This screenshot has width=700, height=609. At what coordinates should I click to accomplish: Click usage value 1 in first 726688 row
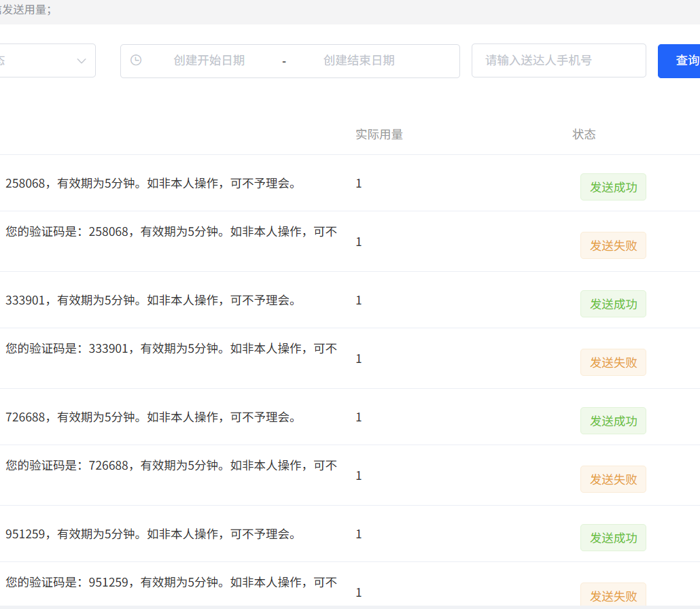[358, 417]
